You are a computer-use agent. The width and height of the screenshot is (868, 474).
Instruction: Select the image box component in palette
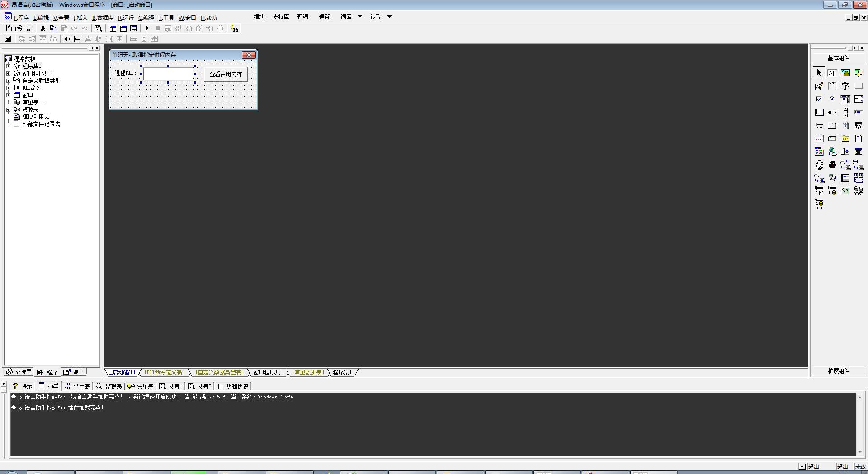[x=845, y=73]
